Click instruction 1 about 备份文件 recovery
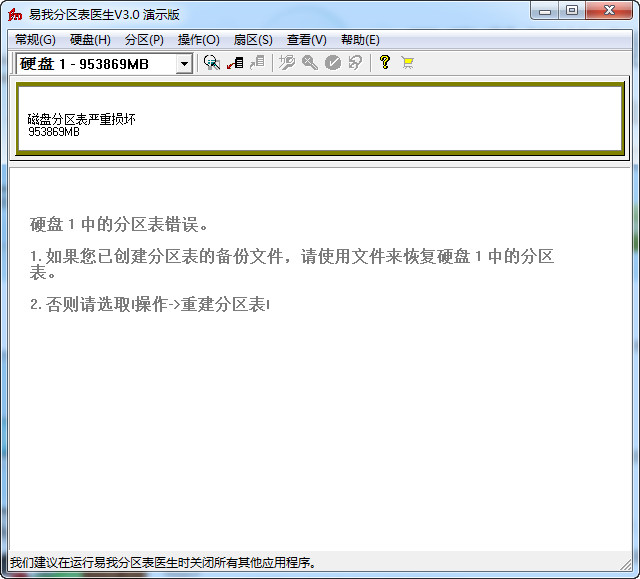The height and width of the screenshot is (579, 640). click(x=292, y=264)
